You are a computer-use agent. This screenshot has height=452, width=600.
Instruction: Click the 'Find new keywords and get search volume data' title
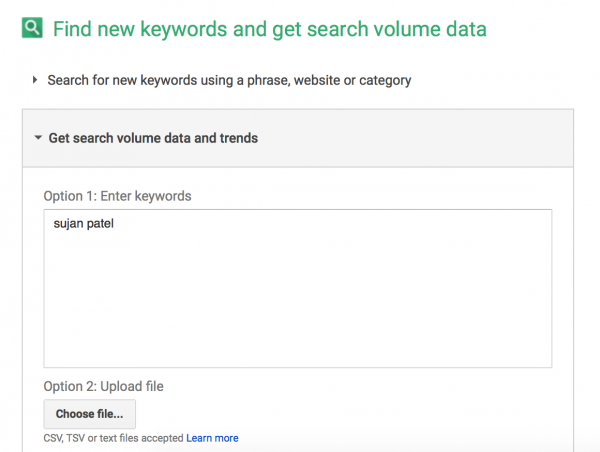point(270,29)
